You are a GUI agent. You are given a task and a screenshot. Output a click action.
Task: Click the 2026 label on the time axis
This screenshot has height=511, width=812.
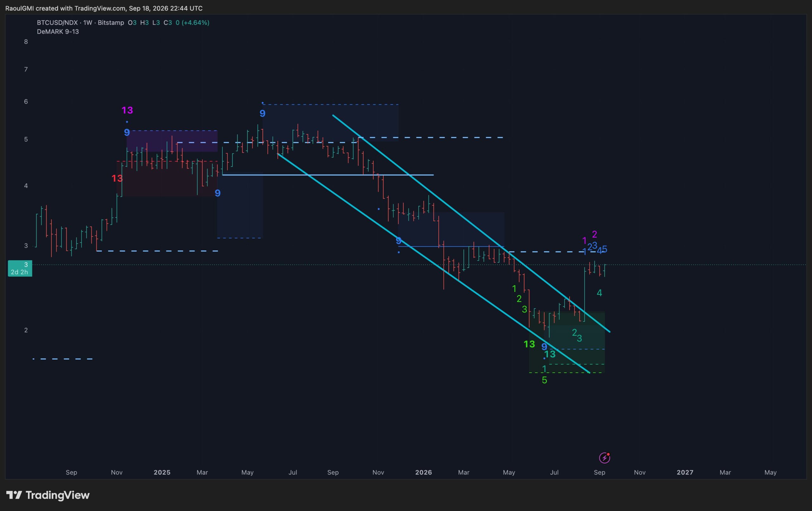423,472
